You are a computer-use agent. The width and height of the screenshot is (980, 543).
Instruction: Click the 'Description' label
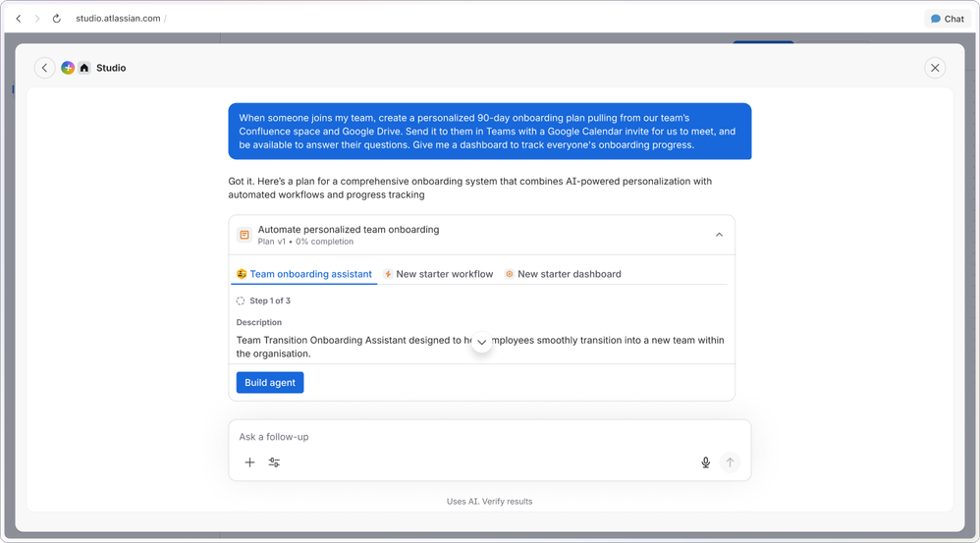259,322
